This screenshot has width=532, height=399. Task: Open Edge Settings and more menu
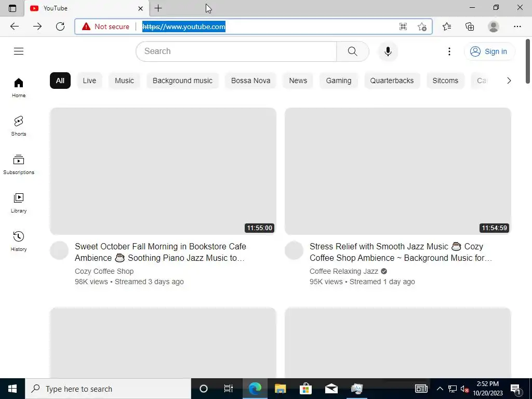(517, 26)
